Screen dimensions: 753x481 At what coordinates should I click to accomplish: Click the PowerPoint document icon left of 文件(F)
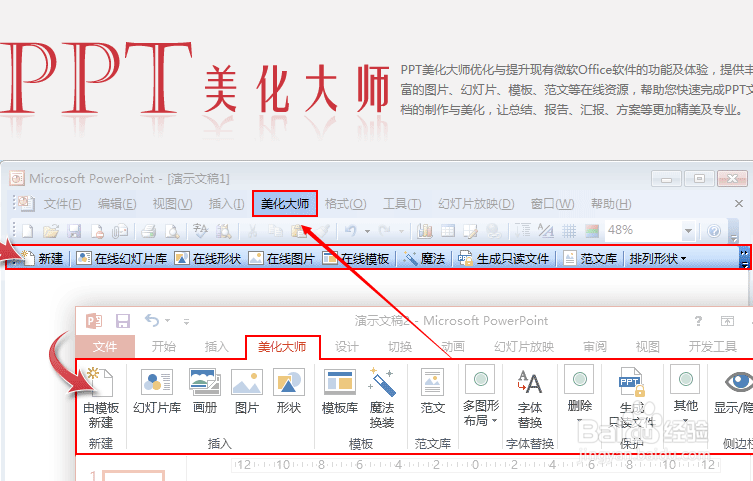point(26,204)
